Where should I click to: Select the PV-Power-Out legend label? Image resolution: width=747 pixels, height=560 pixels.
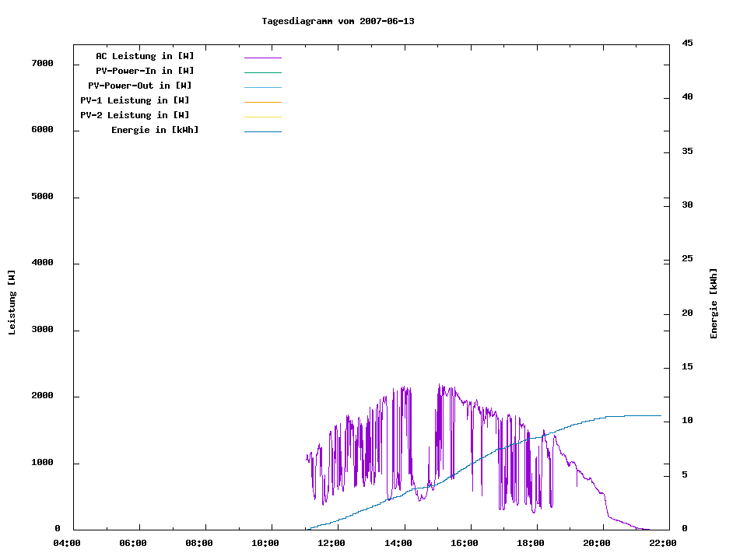point(140,86)
